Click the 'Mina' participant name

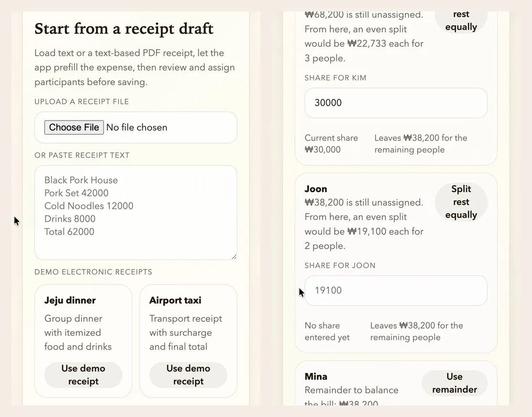coord(316,377)
